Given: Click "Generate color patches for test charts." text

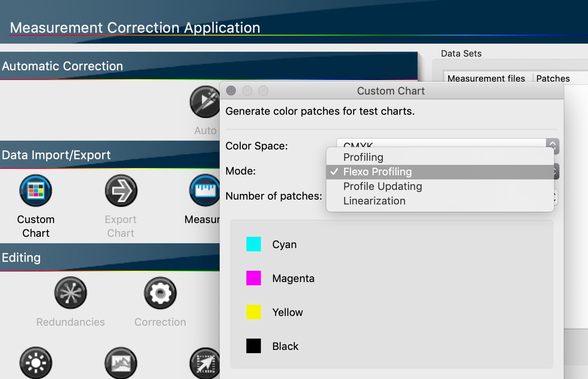Looking at the screenshot, I should pos(320,111).
